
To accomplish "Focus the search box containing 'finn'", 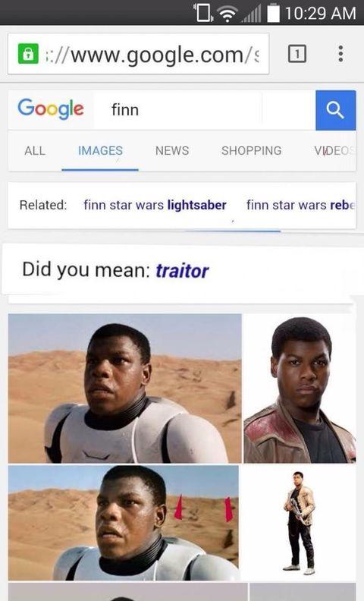I will tap(204, 110).
